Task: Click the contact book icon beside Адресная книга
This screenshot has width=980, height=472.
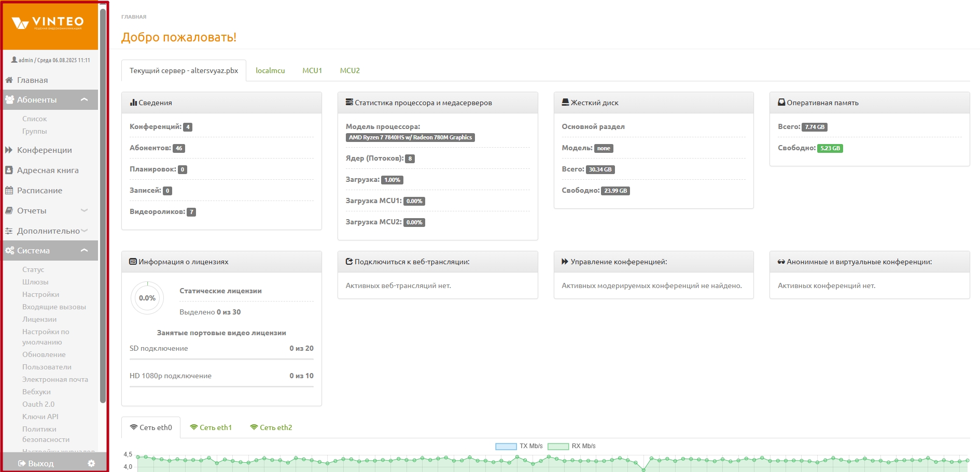Action: [x=9, y=170]
